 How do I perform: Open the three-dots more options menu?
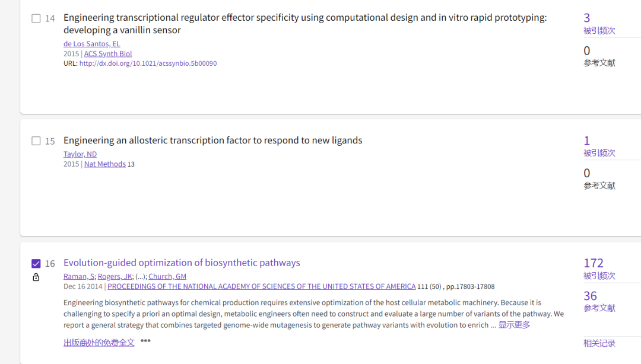(x=145, y=341)
